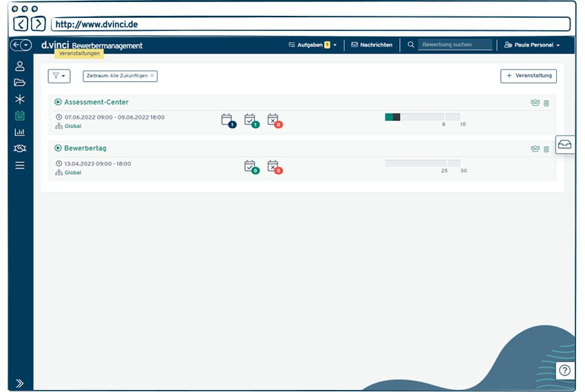Click Assessment-Center open invitations calendar icon

(x=228, y=120)
